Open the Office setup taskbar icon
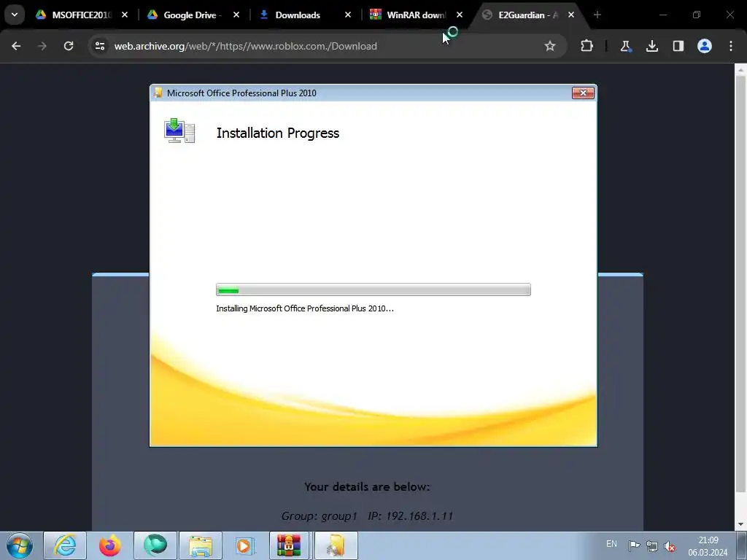 click(336, 545)
